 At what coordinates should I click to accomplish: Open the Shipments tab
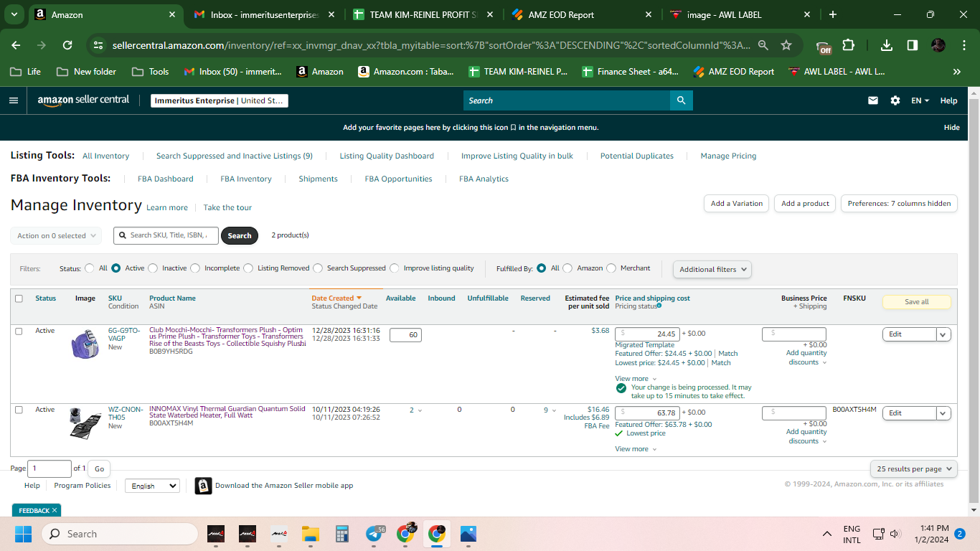pos(318,179)
